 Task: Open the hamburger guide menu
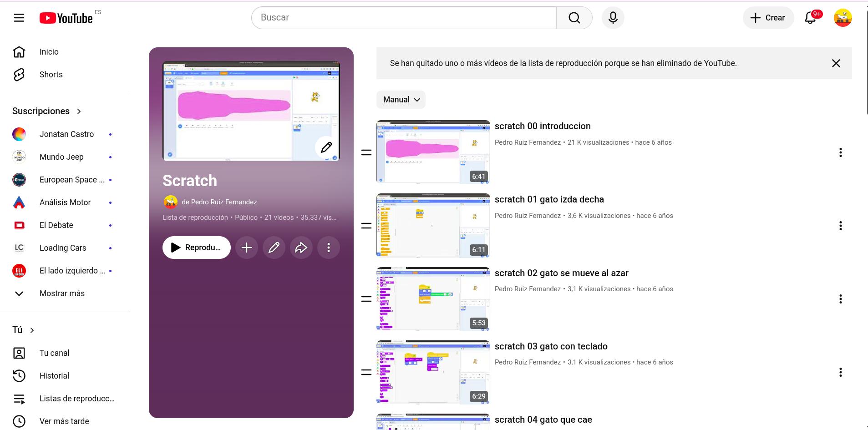[19, 18]
